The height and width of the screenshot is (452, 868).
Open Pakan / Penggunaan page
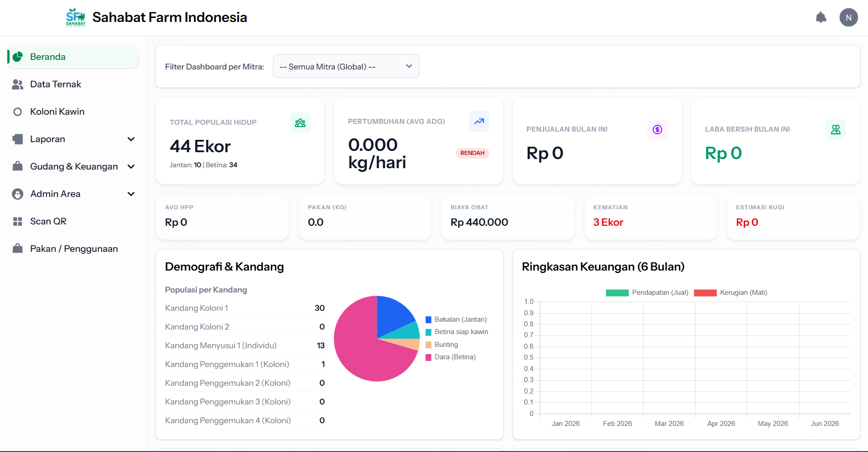73,249
